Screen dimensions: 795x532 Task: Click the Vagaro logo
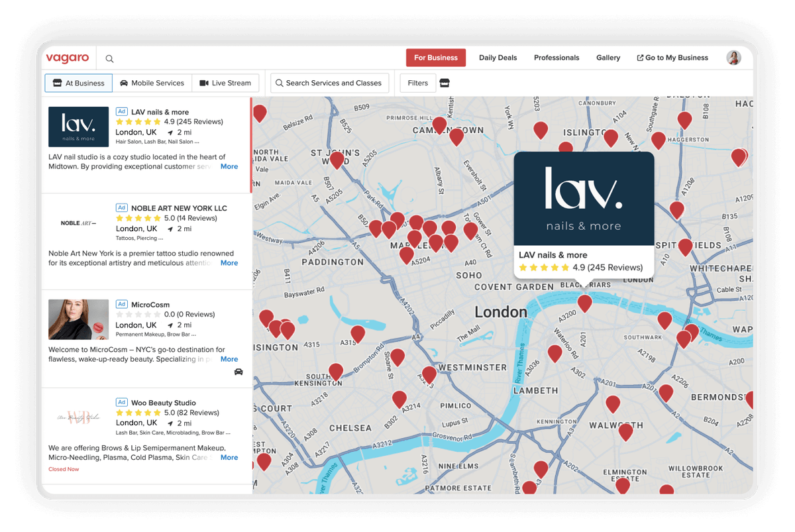point(68,58)
